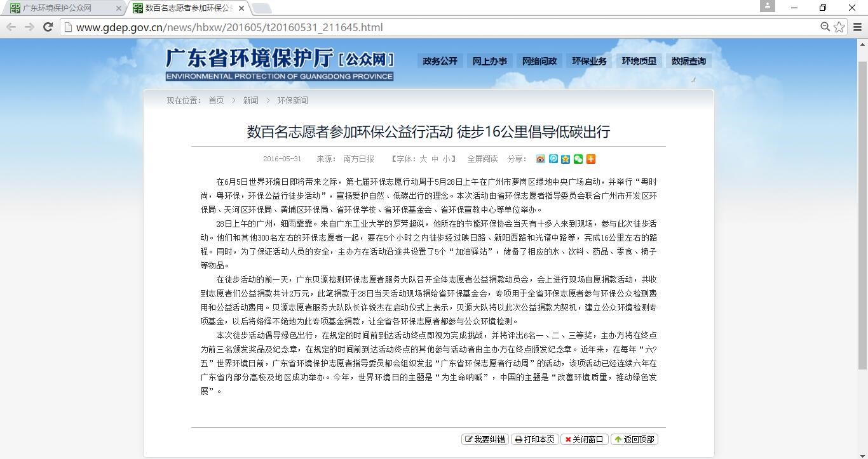Go to 环保新闻 in breadcrumb
The image size is (868, 459).
click(x=292, y=100)
